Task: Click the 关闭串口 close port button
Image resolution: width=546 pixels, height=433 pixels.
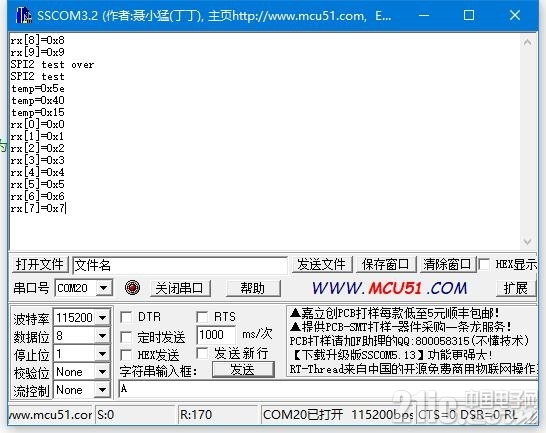Action: point(180,288)
